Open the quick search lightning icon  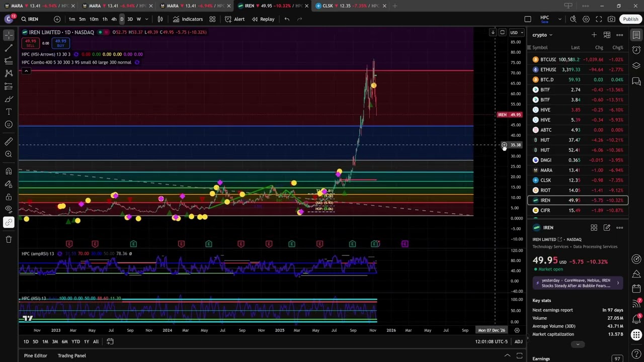coord(573,19)
